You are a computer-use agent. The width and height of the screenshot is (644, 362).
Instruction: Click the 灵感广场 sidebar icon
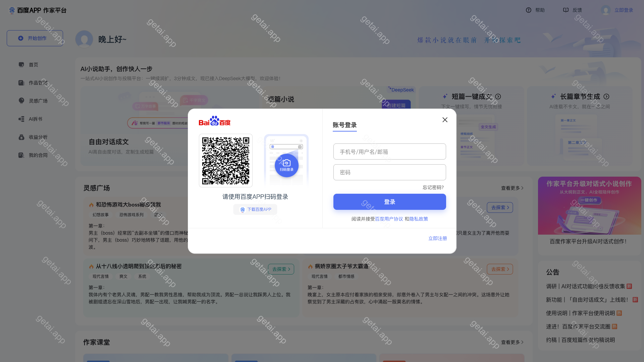(21, 101)
